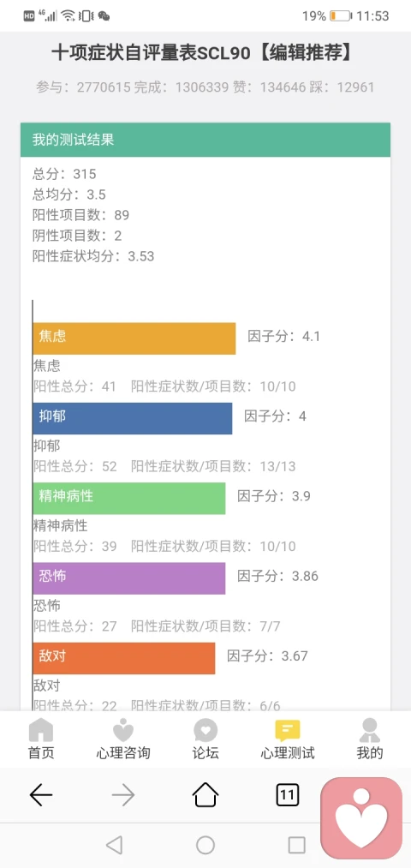Open the 首页 home icon
Viewport: 411px width, 868px height.
(41, 730)
